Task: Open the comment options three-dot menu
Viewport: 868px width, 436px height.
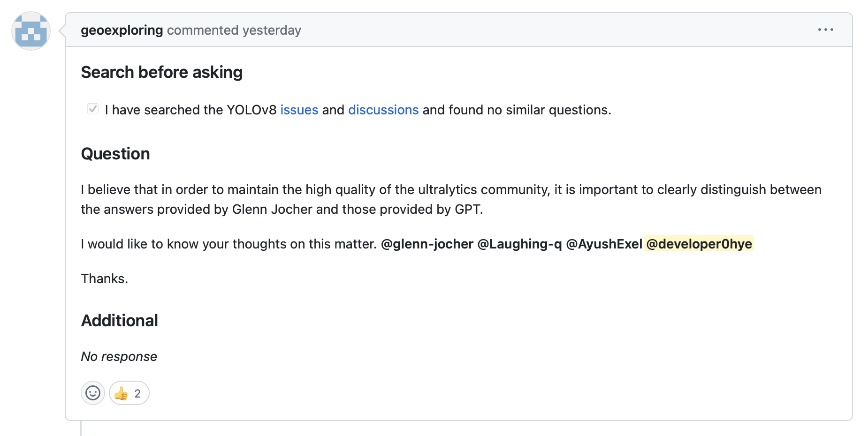Action: pyautogui.click(x=825, y=30)
